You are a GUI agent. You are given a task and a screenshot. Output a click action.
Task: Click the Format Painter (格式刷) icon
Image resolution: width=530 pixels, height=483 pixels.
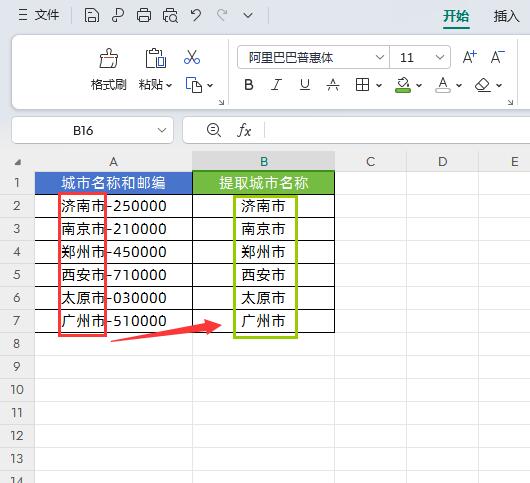tap(109, 58)
